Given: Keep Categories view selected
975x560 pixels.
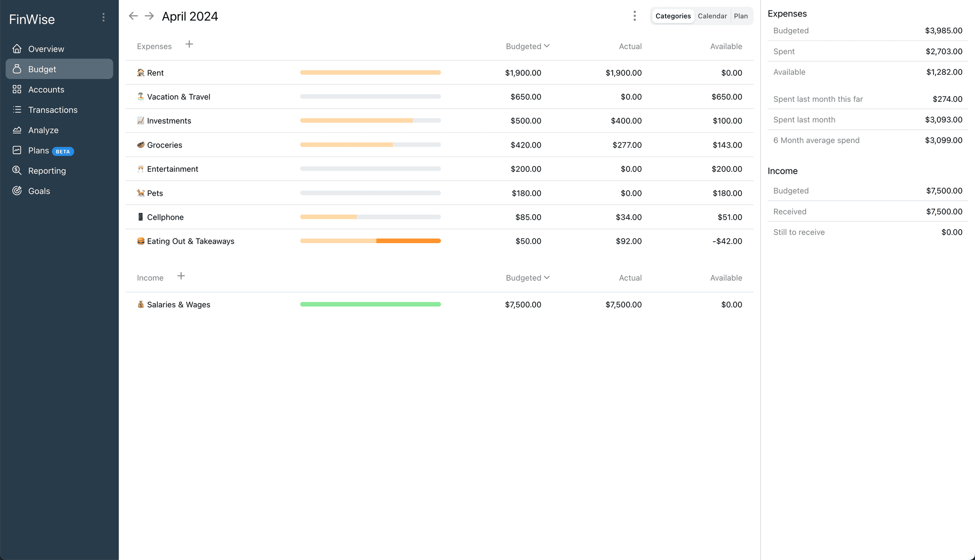Looking at the screenshot, I should pyautogui.click(x=673, y=16).
